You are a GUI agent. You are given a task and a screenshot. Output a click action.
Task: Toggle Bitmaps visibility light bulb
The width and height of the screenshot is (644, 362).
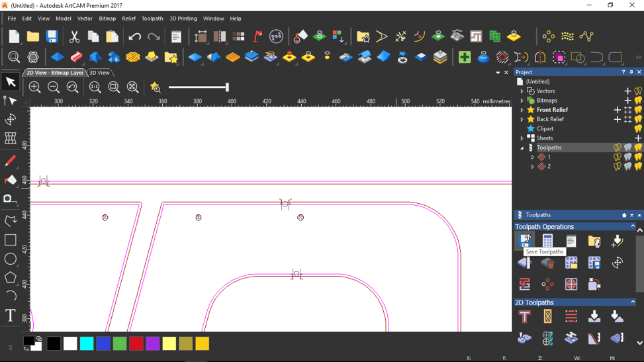pyautogui.click(x=638, y=100)
